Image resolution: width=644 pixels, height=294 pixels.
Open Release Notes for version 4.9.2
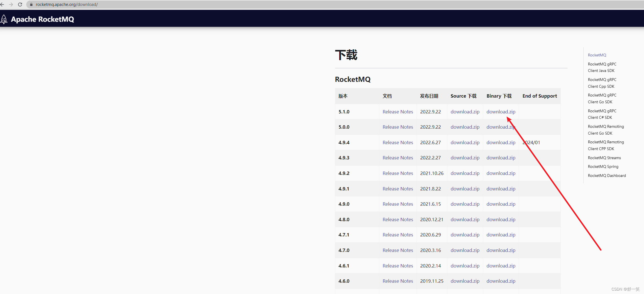point(398,173)
